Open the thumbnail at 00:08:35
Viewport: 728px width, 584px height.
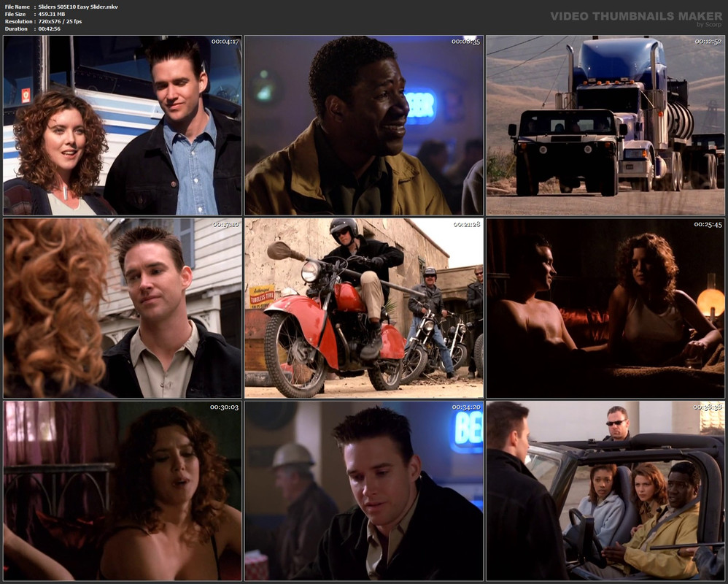[364, 126]
